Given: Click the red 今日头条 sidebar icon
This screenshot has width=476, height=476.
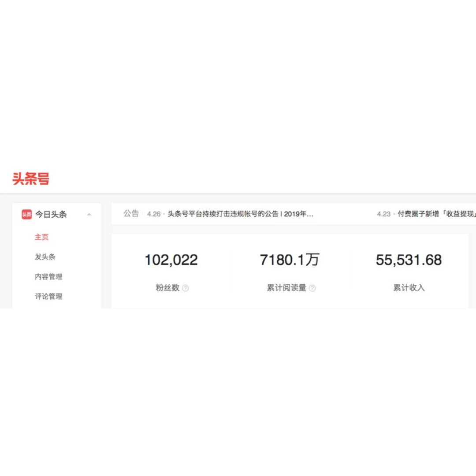Looking at the screenshot, I should click(27, 214).
